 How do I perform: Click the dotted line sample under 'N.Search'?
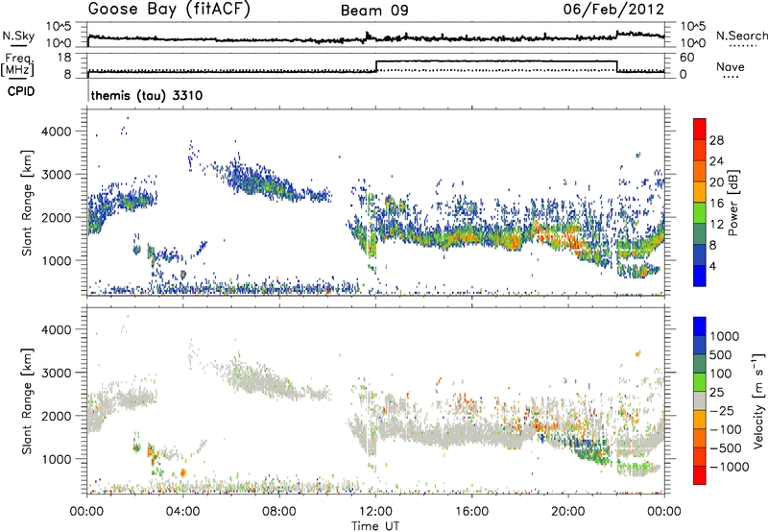[742, 46]
